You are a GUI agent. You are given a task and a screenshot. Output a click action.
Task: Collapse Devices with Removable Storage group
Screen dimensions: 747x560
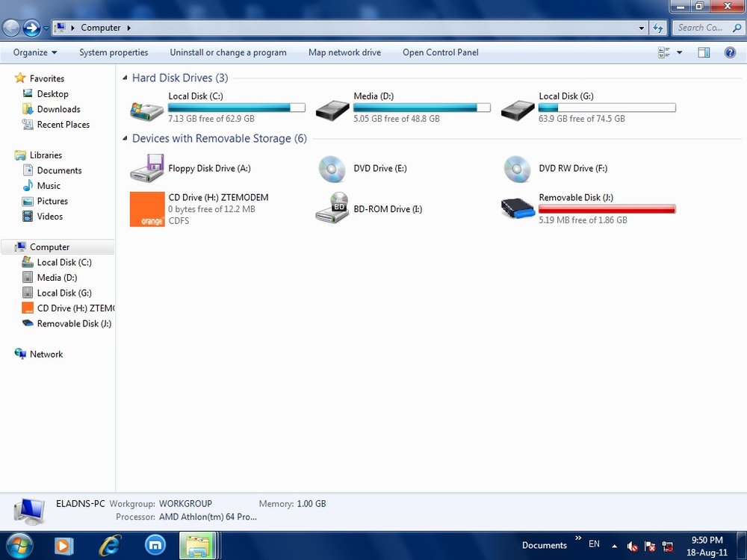point(125,139)
